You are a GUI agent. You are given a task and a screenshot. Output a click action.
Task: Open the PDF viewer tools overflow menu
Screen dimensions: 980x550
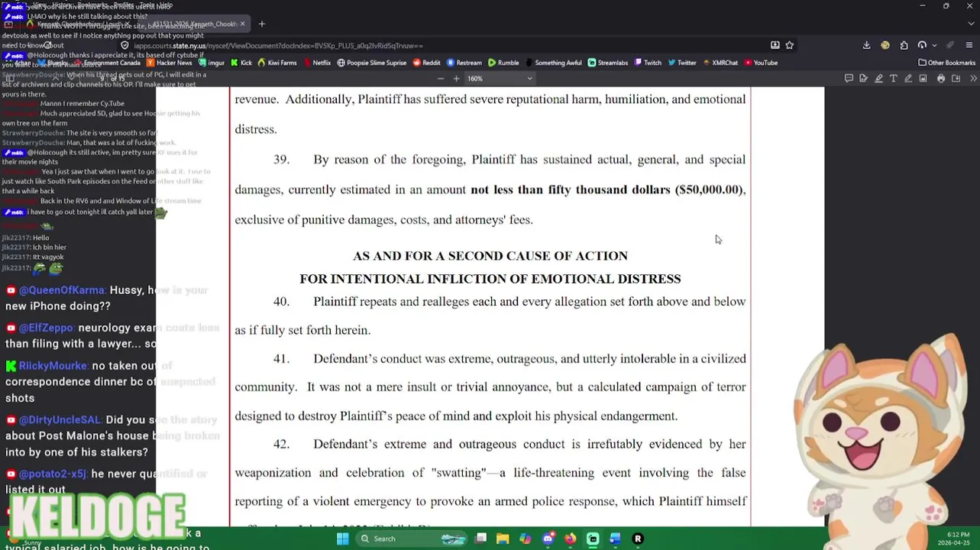tap(974, 78)
